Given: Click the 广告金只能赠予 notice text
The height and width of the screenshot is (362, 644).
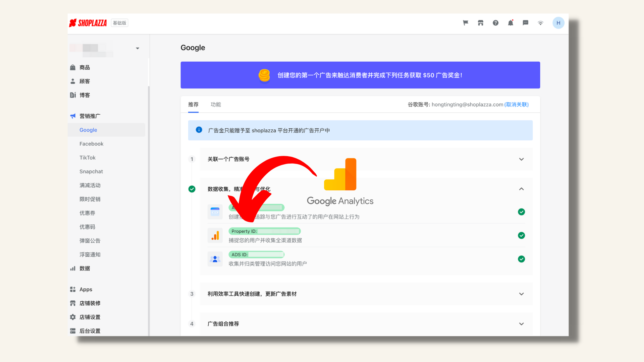Looking at the screenshot, I should click(x=269, y=130).
